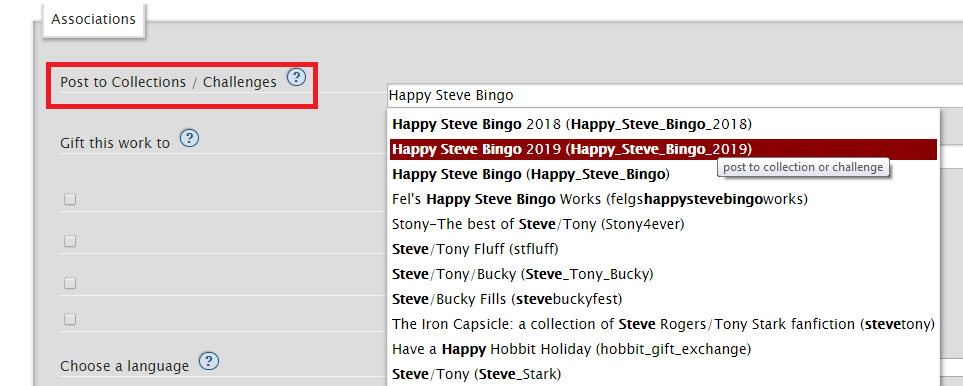This screenshot has height=386, width=963.
Task: Choose Have a Happy Hobbit Holiday entry
Action: [663, 349]
